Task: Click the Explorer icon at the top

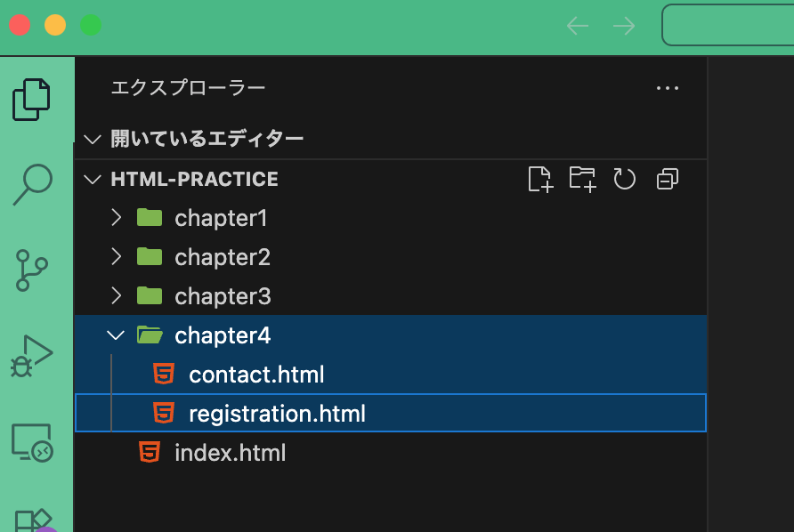Action: [x=31, y=99]
